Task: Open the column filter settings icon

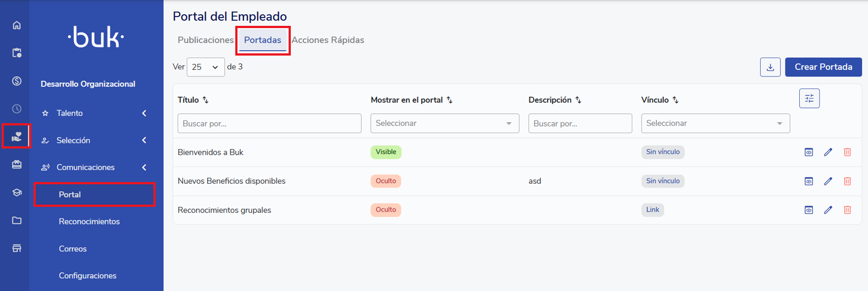Action: [809, 98]
